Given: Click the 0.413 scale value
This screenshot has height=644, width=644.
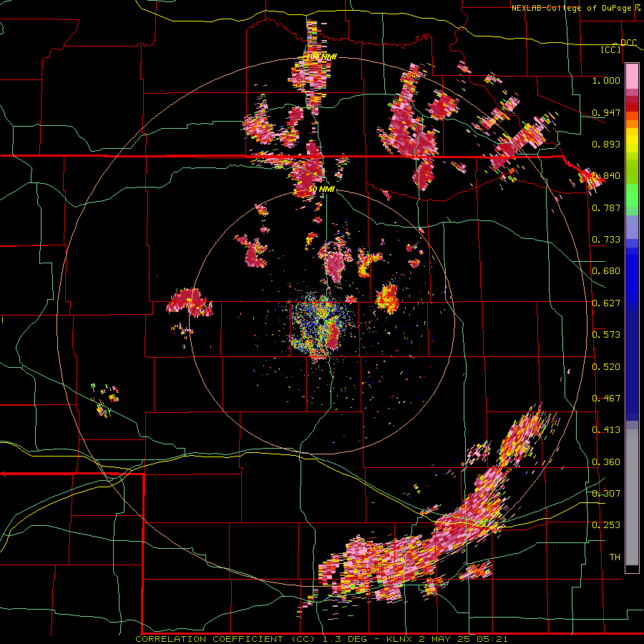Looking at the screenshot, I should point(606,430).
